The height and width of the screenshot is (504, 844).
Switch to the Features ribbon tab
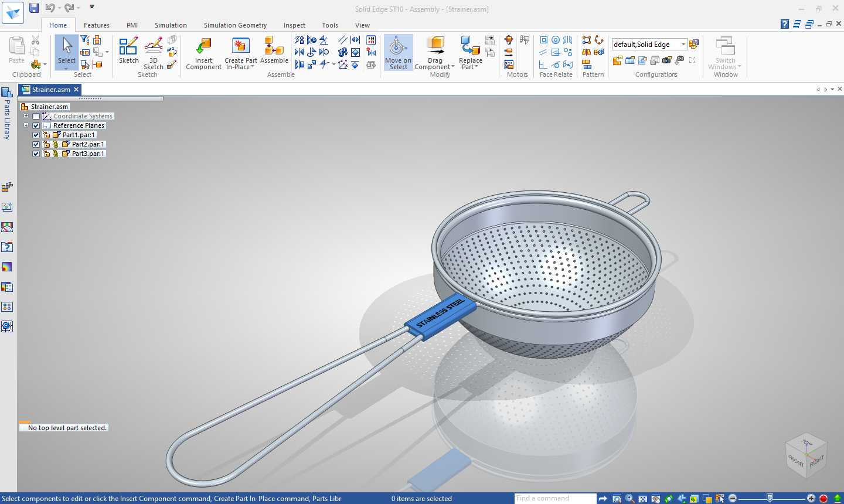pyautogui.click(x=97, y=25)
